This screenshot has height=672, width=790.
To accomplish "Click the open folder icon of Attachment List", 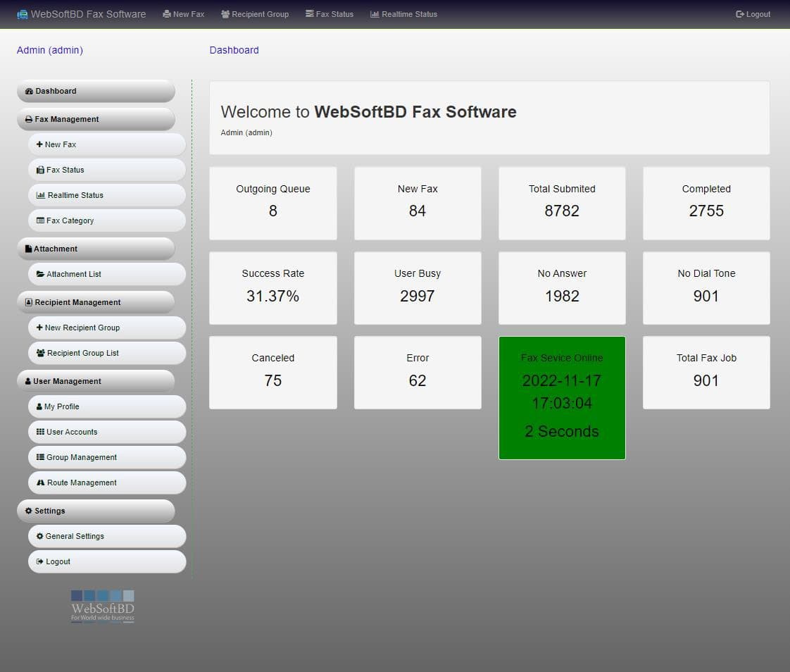I will [x=40, y=274].
